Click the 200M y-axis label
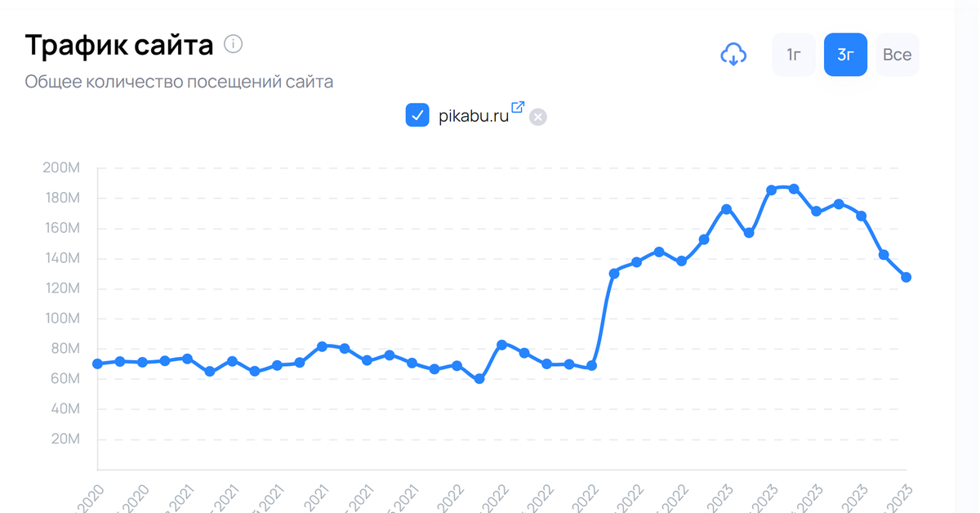Image resolution: width=980 pixels, height=513 pixels. coord(61,168)
